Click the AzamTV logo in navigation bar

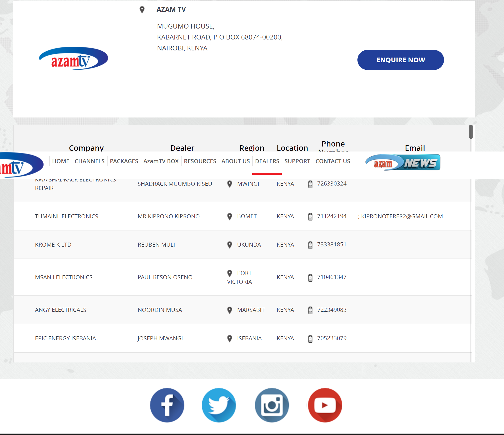coord(21,165)
